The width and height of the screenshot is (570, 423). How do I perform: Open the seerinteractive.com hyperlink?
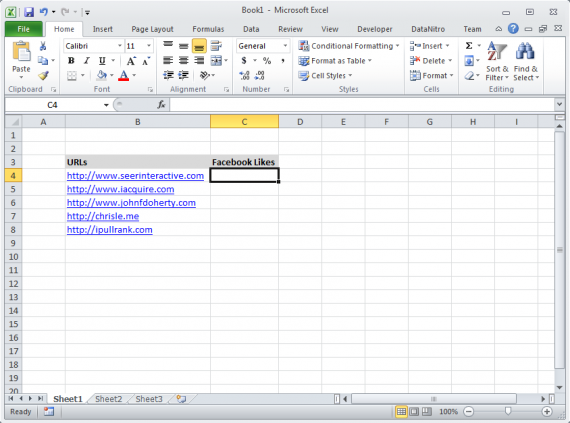(135, 176)
